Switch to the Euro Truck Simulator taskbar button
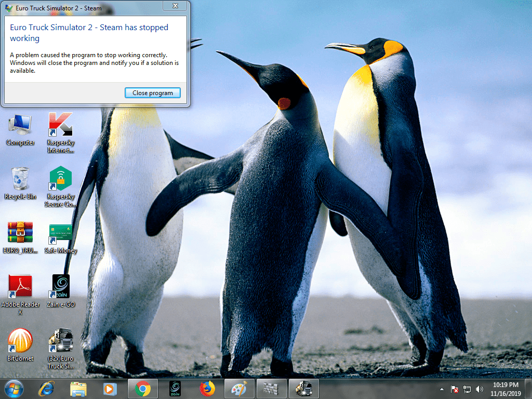Screen dimensions: 532x399 coord(304,389)
